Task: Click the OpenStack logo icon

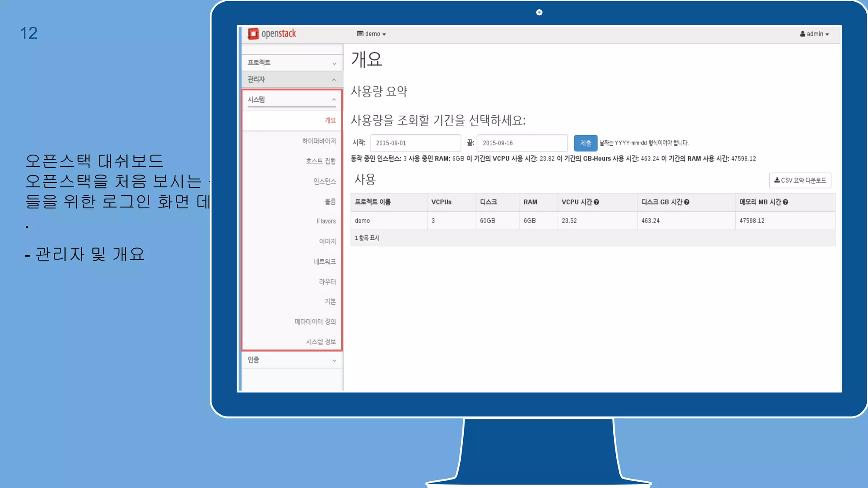Action: click(253, 34)
